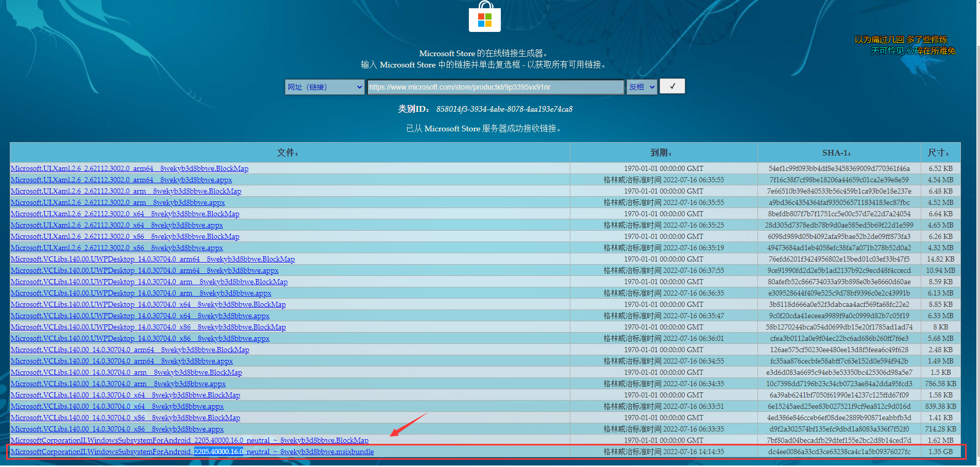Download Microsoft.VCLibs.140.00 arm appx

click(119, 384)
